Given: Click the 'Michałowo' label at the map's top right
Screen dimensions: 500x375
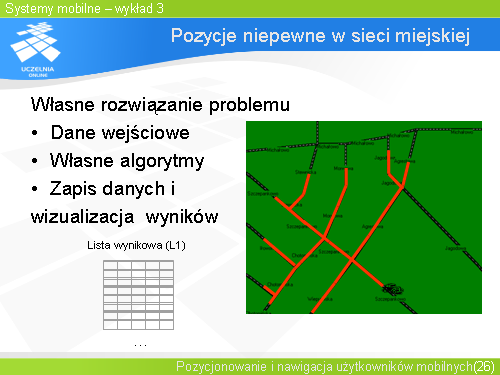Looking at the screenshot, I should [462, 132].
